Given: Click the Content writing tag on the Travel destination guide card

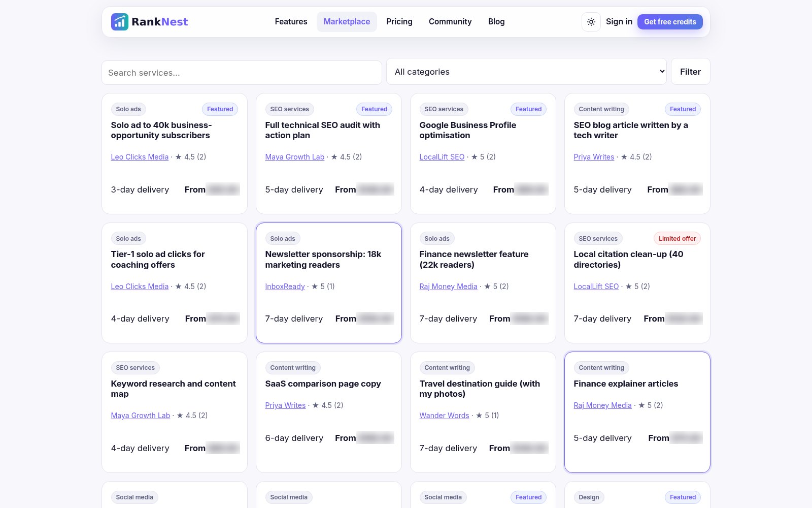Looking at the screenshot, I should coord(447,368).
